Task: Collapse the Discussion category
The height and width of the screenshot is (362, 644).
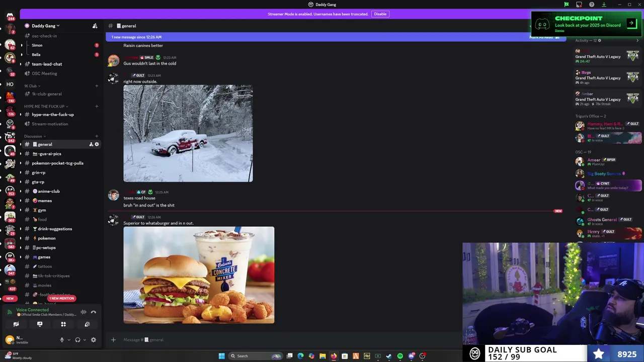Action: tap(35, 136)
